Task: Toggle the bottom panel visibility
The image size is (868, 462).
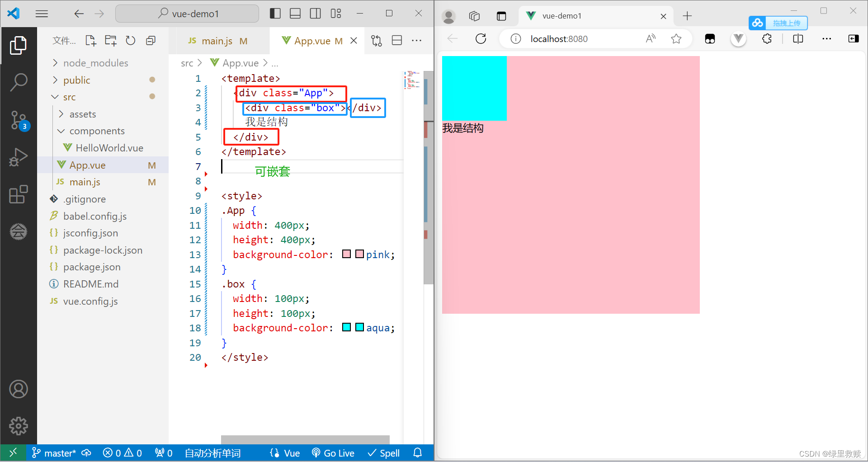Action: pyautogui.click(x=295, y=13)
